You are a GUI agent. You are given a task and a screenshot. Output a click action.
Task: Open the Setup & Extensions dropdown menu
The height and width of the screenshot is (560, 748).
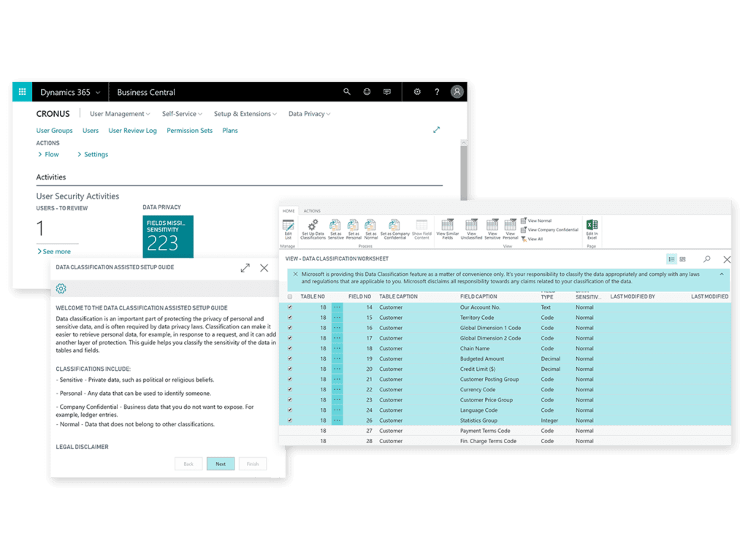point(245,114)
